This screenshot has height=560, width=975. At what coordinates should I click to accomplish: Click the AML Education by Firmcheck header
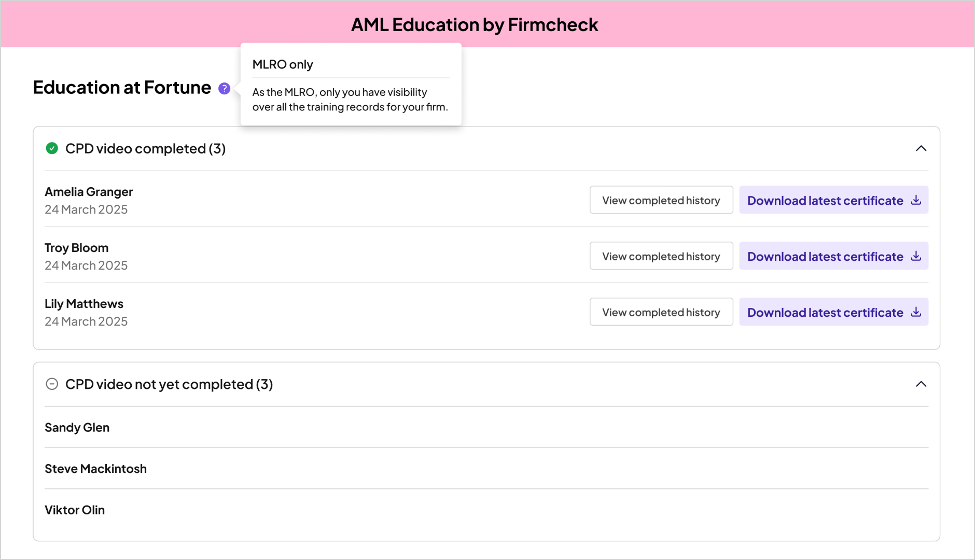(x=475, y=25)
